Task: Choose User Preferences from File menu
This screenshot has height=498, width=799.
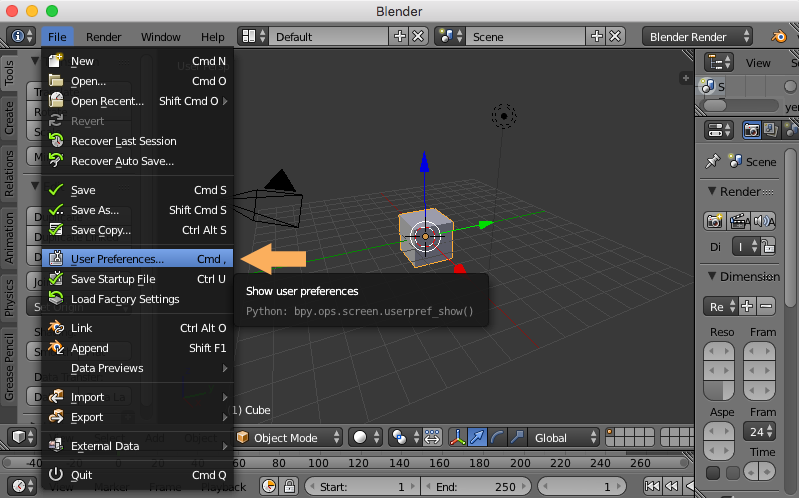Action: [x=138, y=258]
